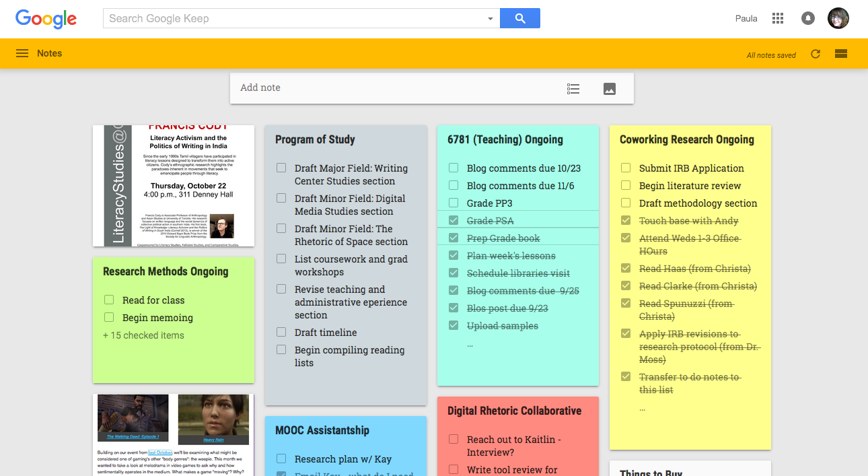Refresh notes with the reload icon
868x476 pixels.
tap(816, 54)
